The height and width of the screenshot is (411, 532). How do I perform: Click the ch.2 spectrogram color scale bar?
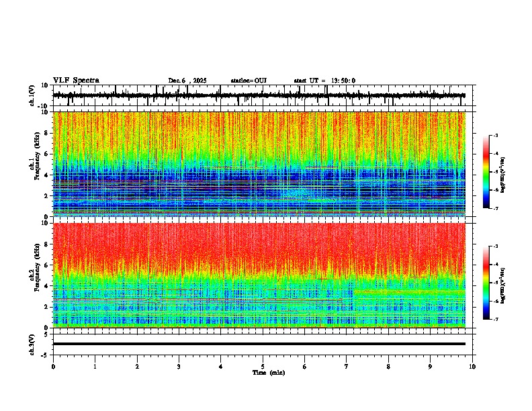486,283
